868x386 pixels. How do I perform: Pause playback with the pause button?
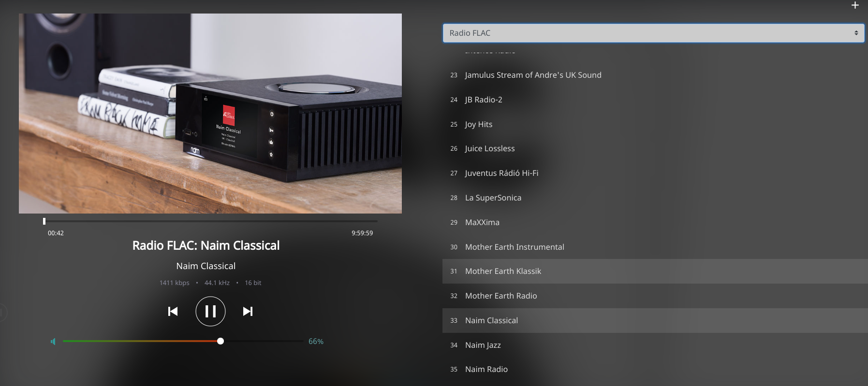pos(210,311)
